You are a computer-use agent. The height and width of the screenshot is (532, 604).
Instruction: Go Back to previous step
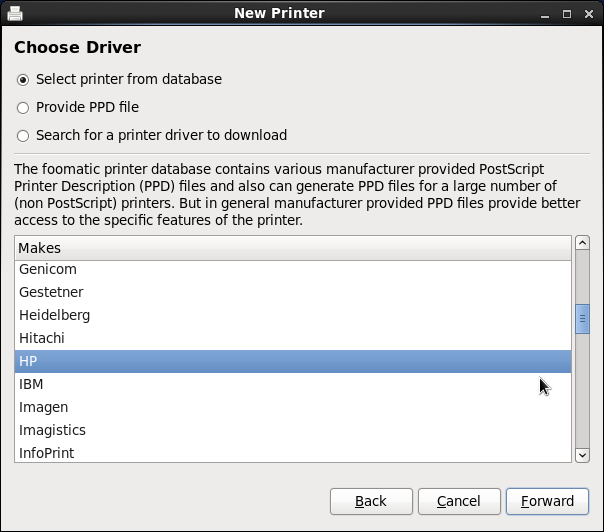(x=371, y=501)
